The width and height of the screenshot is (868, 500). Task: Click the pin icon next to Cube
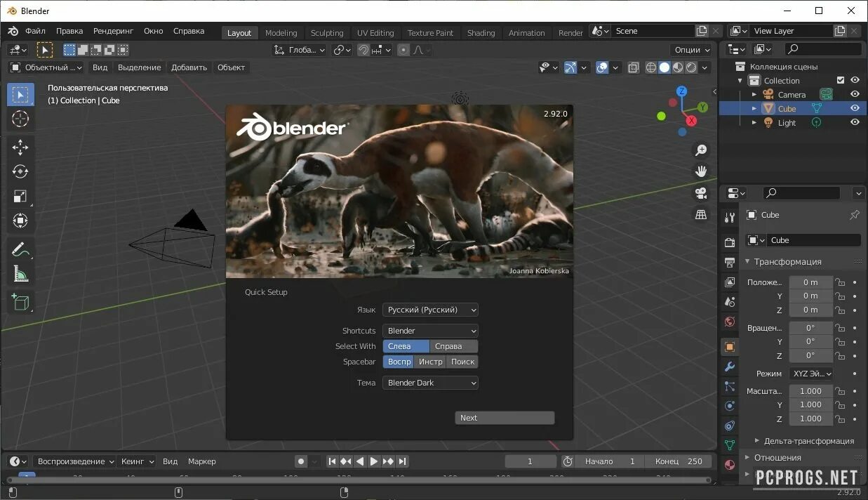pos(854,215)
